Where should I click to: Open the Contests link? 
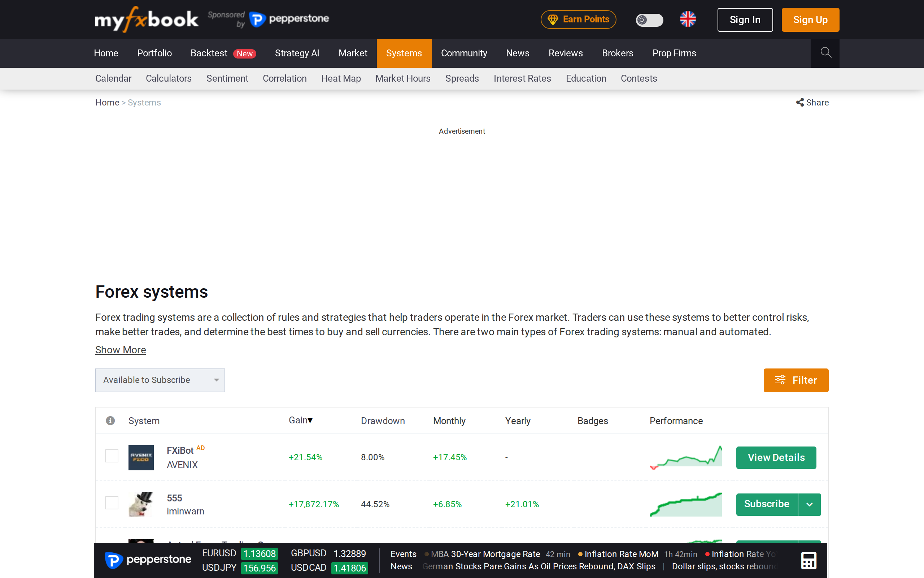[x=639, y=78]
